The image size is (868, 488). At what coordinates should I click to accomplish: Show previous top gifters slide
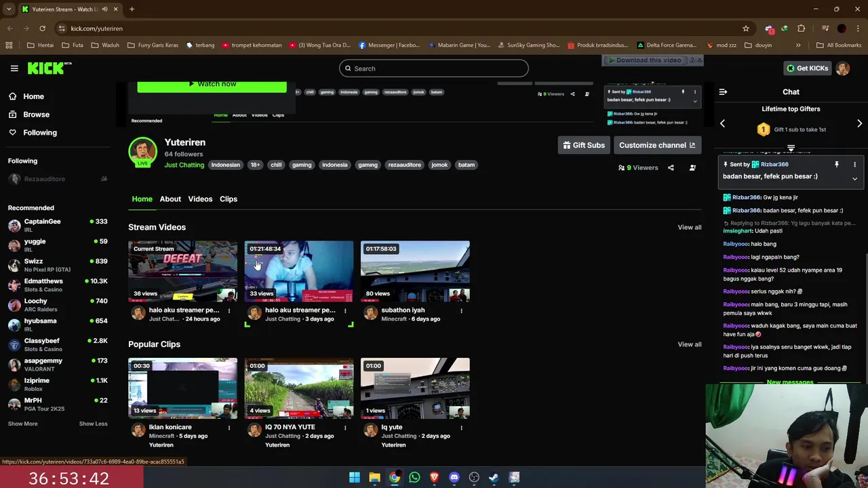[722, 123]
